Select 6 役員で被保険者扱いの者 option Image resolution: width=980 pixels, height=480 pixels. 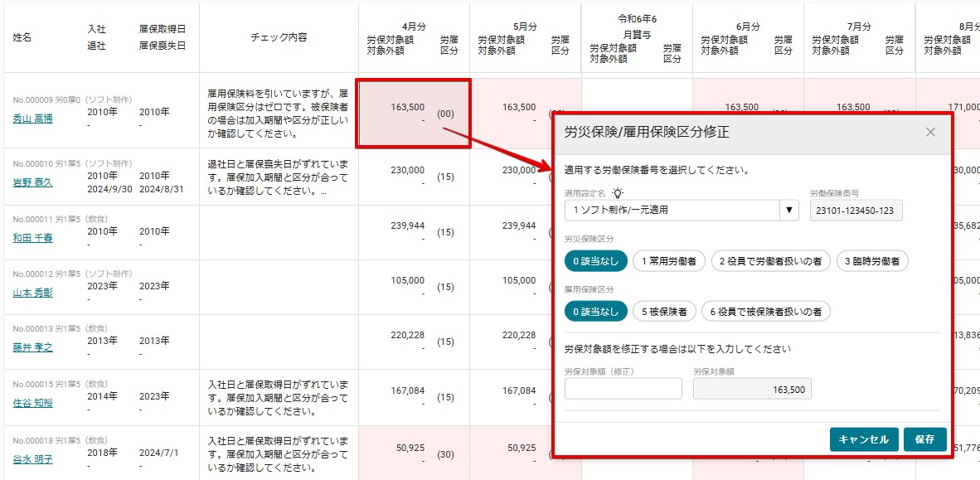pos(765,311)
